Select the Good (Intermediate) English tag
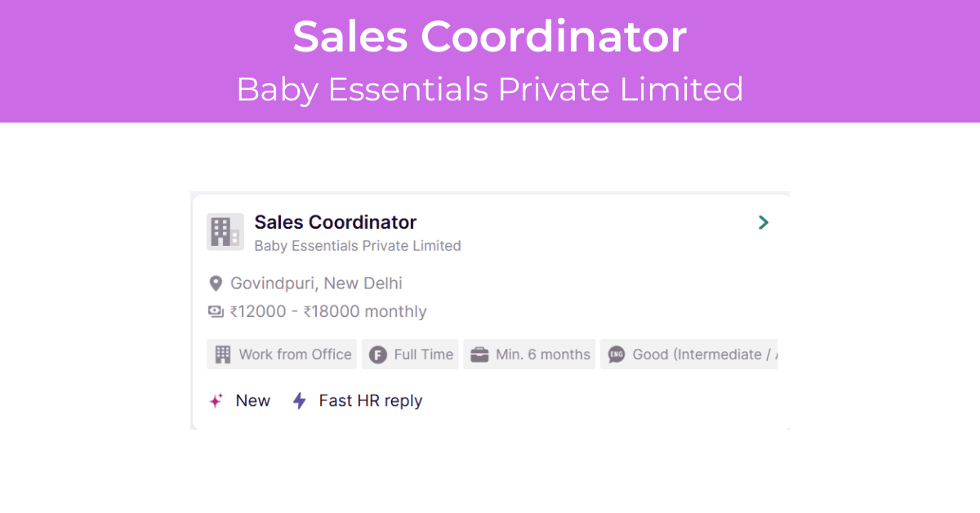 689,355
